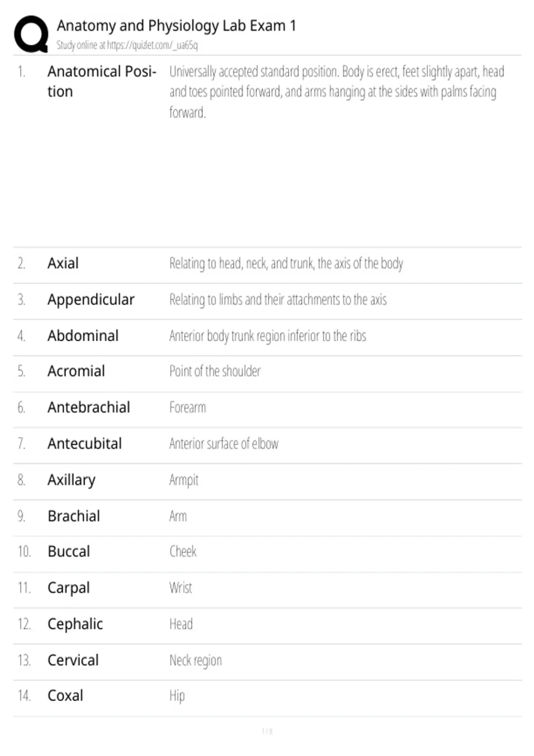Click the Appendicular term
534x756 pixels.
91,300
